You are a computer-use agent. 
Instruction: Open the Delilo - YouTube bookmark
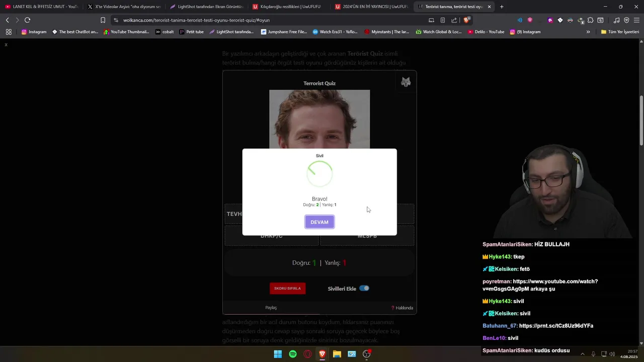click(x=486, y=32)
